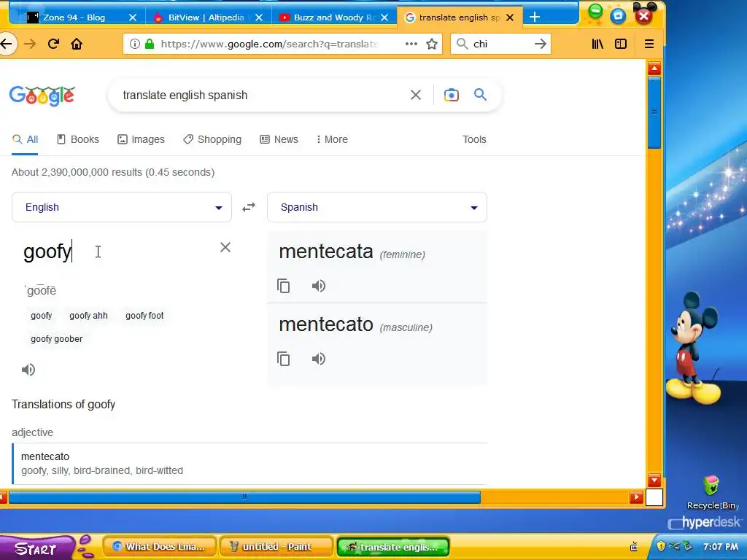Choose the goofy ahh suggestion
This screenshot has width=747, height=560.
(x=88, y=316)
